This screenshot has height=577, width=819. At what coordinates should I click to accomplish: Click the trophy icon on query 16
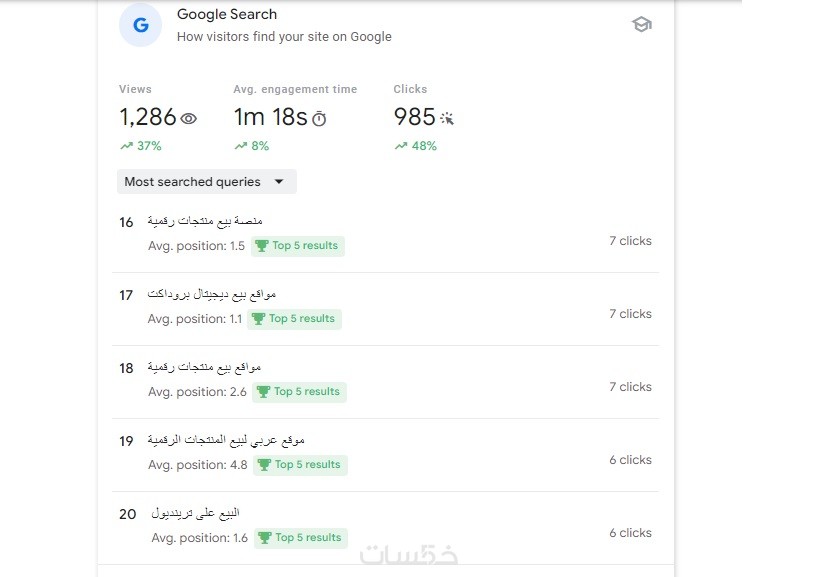click(x=262, y=246)
